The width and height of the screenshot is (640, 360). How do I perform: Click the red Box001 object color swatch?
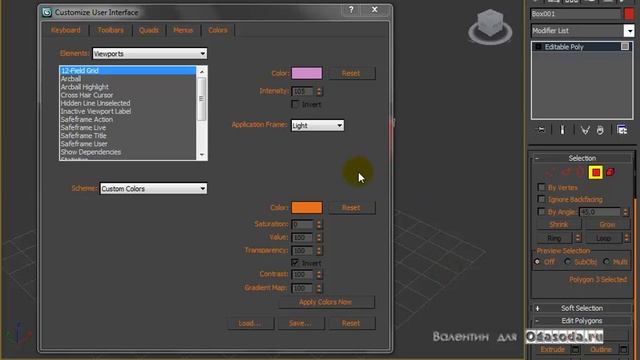629,14
